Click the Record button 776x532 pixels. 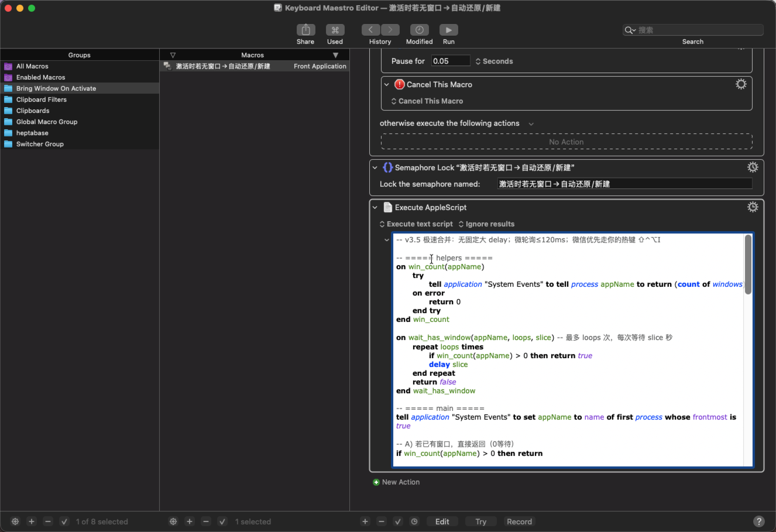519,521
